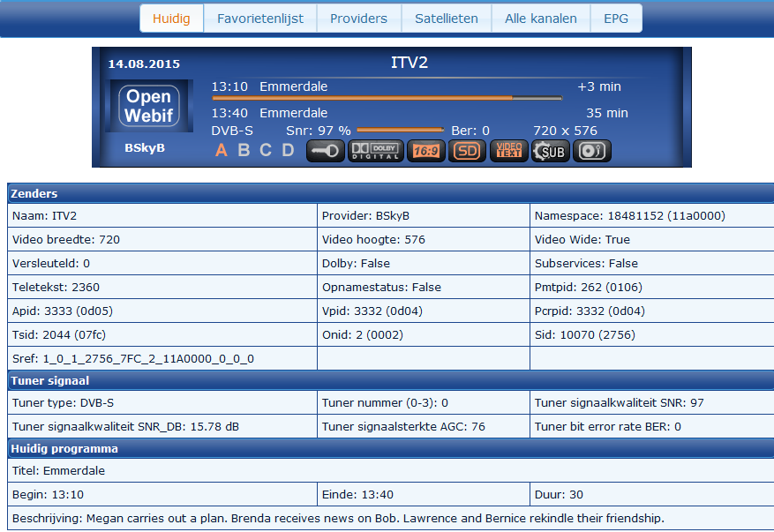Select tuner C indicator
The height and width of the screenshot is (532, 774).
[266, 151]
